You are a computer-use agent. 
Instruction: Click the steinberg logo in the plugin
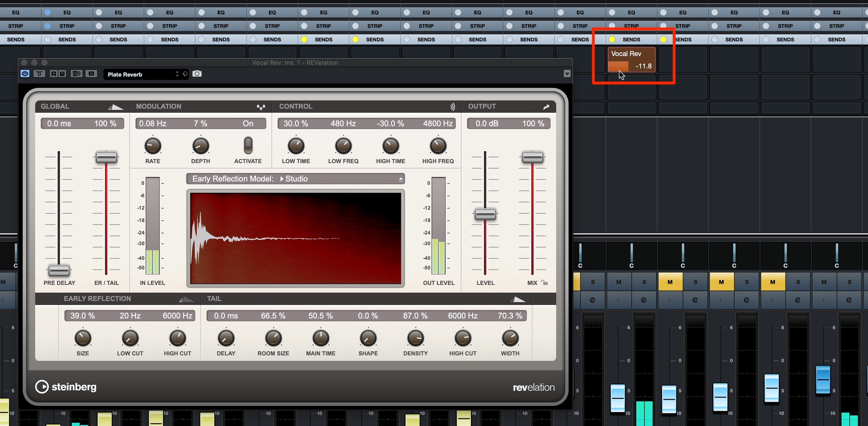tap(66, 387)
